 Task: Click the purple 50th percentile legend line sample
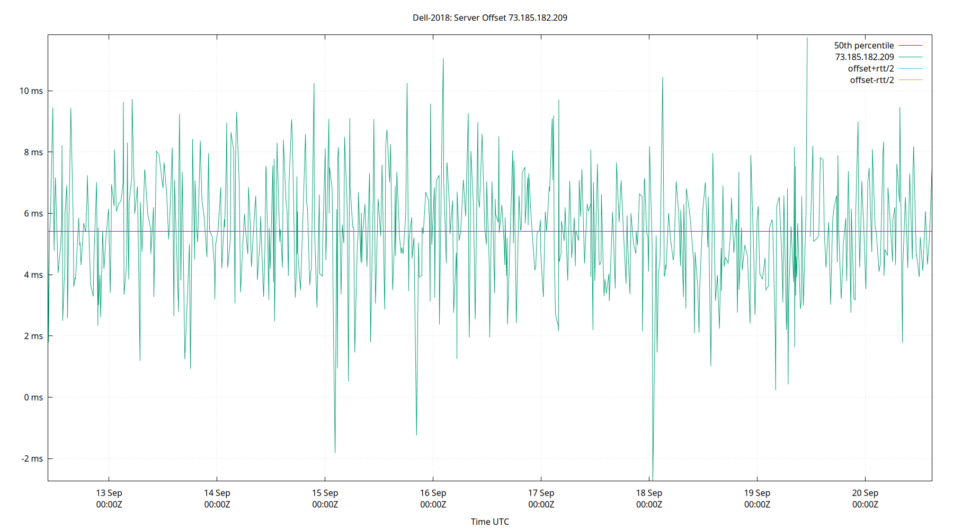pos(911,45)
